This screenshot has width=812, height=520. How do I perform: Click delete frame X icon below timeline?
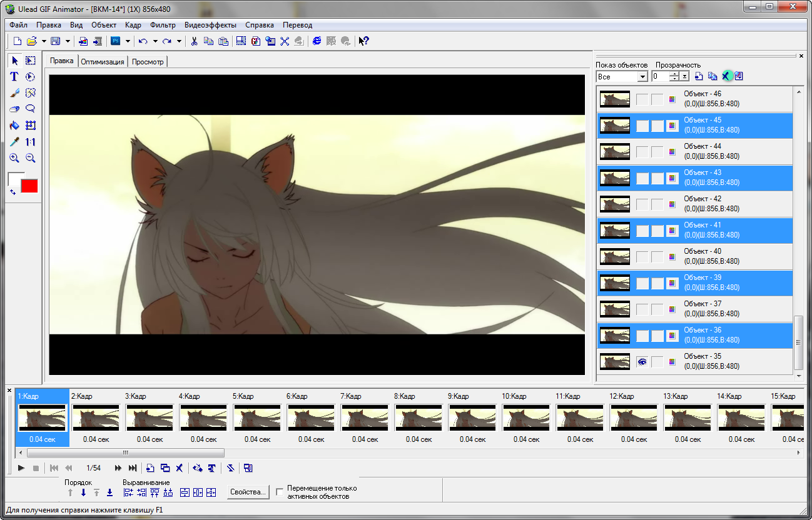[x=179, y=467]
